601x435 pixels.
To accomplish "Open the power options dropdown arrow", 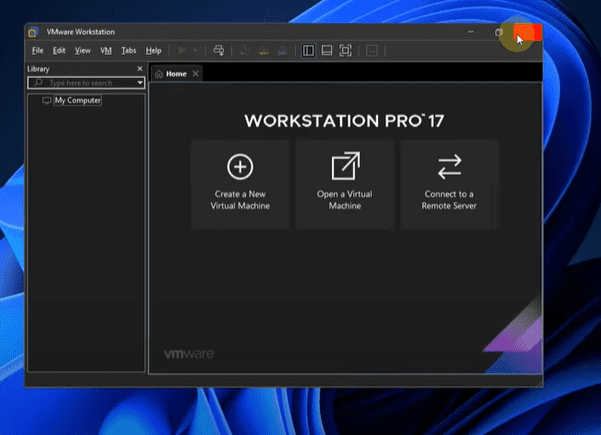I will click(x=194, y=50).
